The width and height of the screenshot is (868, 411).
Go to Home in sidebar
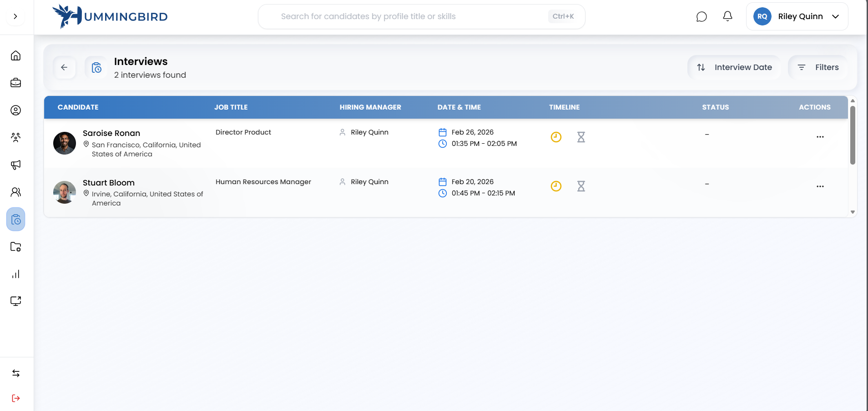click(x=16, y=55)
